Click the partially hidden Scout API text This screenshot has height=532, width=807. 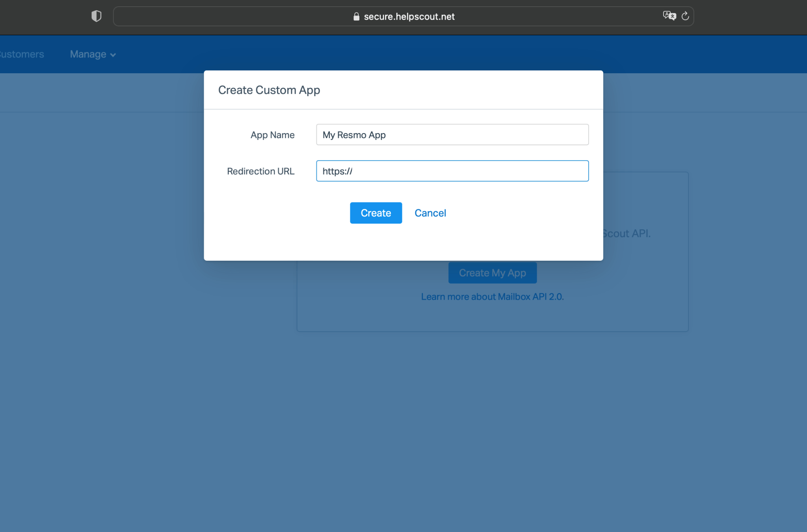(x=627, y=234)
